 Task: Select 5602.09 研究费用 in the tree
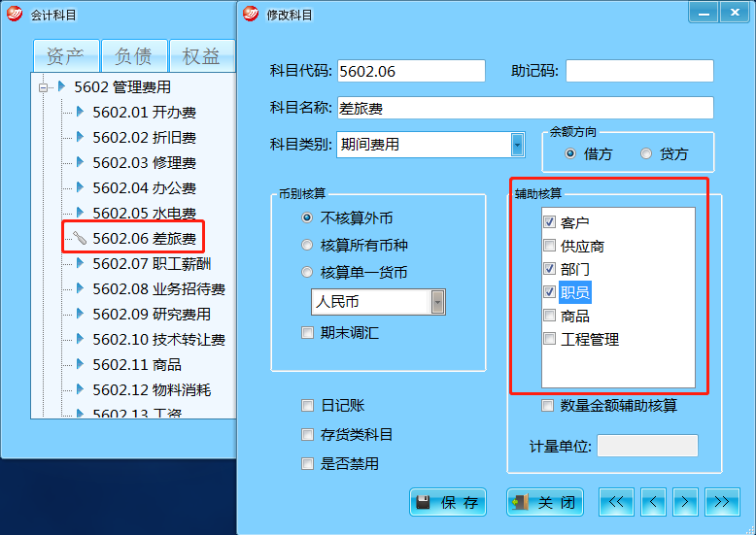pyautogui.click(x=152, y=314)
